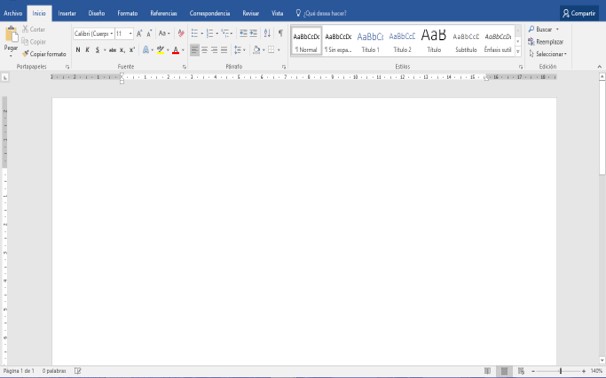Switch to the Vista tab
This screenshot has width=606, height=378.
(277, 13)
